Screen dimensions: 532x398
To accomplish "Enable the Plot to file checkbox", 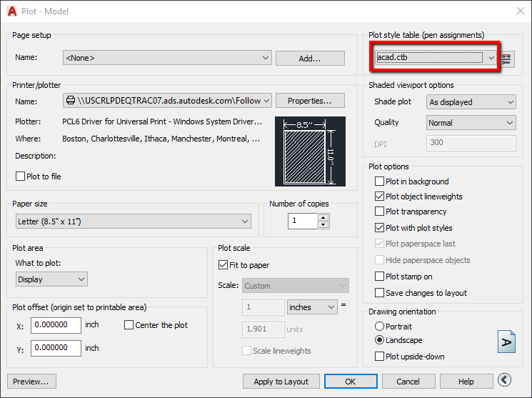I will (20, 176).
